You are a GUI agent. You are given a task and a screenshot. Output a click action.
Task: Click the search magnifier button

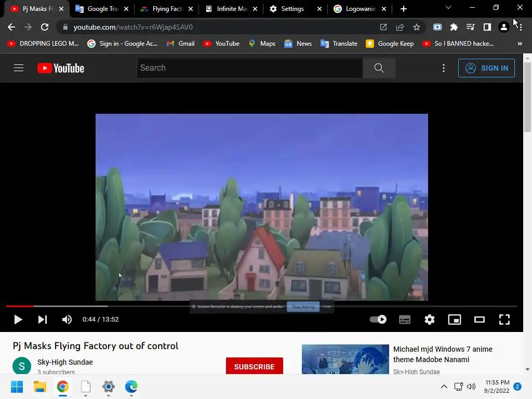point(379,68)
